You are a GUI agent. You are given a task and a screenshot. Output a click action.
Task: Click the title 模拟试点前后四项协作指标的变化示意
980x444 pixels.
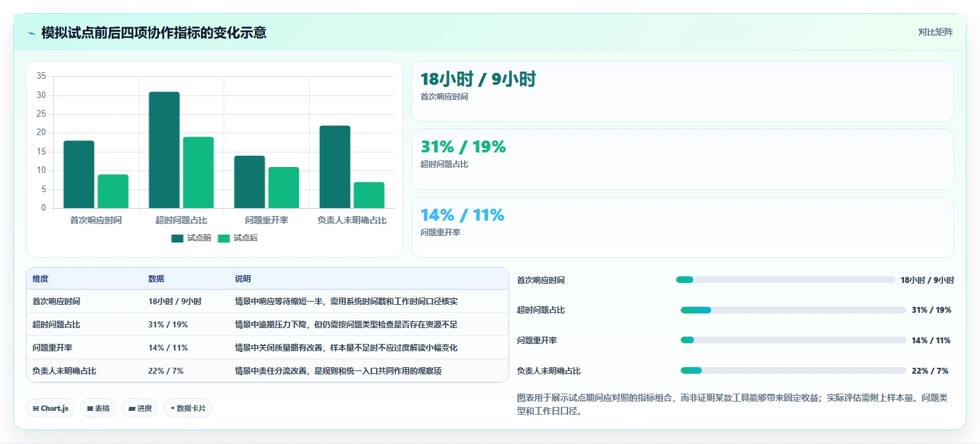pyautogui.click(x=154, y=32)
